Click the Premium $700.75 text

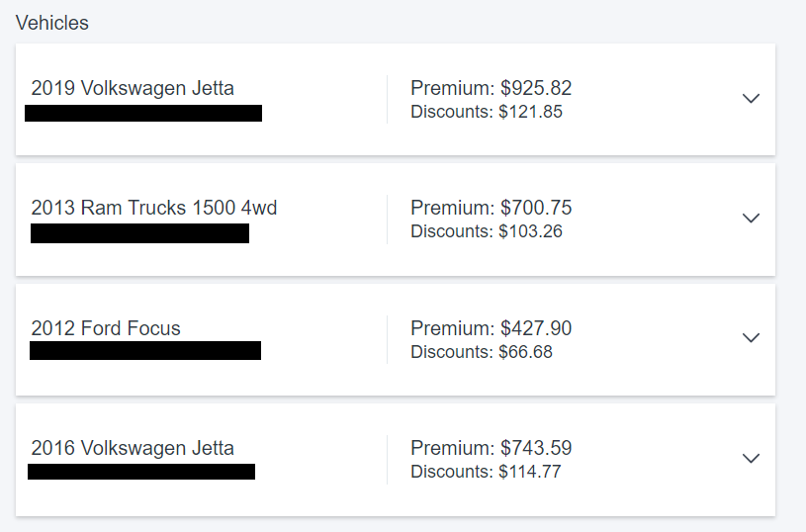491,208
